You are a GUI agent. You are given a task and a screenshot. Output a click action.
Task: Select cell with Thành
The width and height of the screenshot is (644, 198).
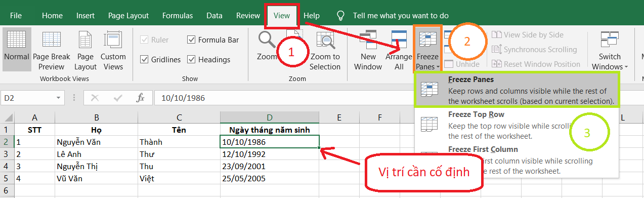179,142
